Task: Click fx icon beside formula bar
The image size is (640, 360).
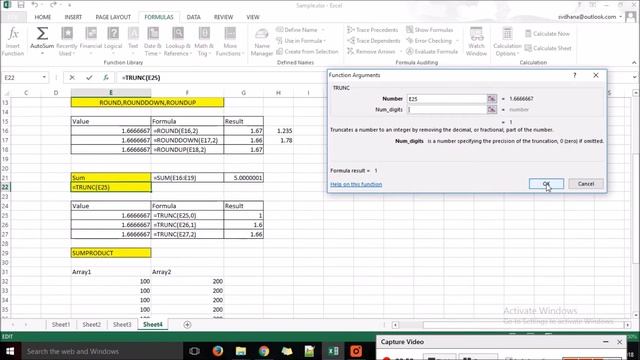Action: click(106, 78)
